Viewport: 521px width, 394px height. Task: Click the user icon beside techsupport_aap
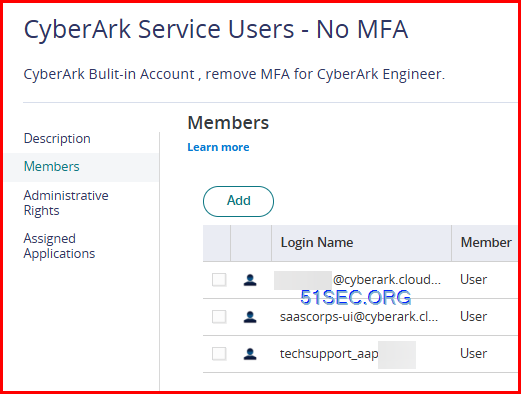(x=250, y=354)
